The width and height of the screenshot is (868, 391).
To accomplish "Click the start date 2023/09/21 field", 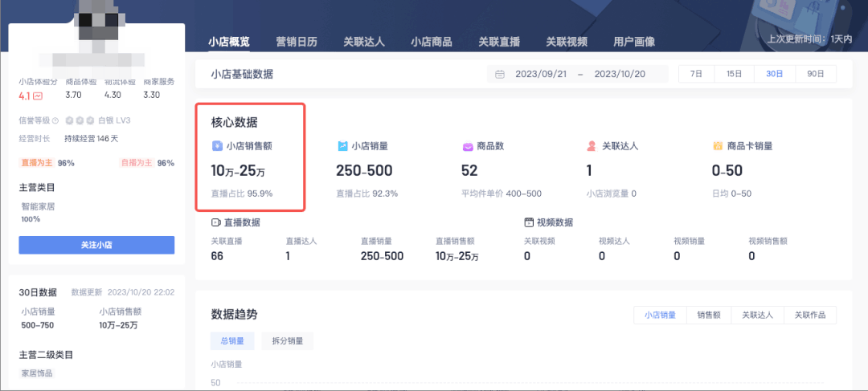I will (541, 74).
